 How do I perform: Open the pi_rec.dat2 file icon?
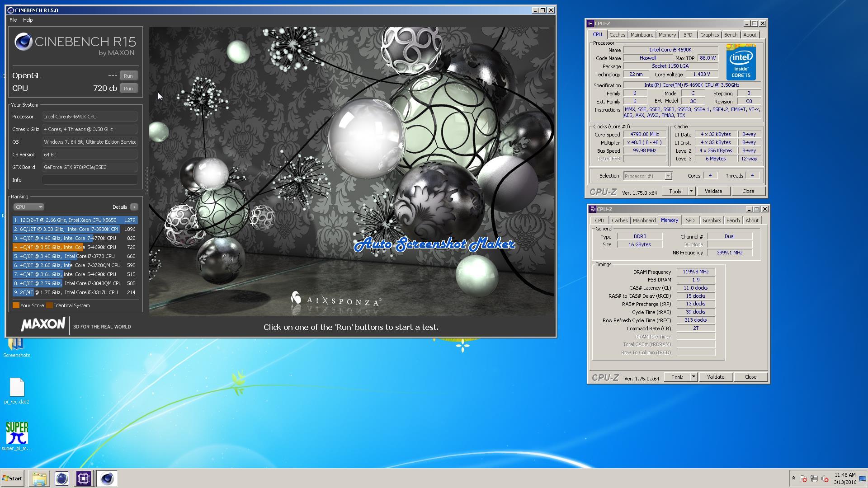[17, 391]
